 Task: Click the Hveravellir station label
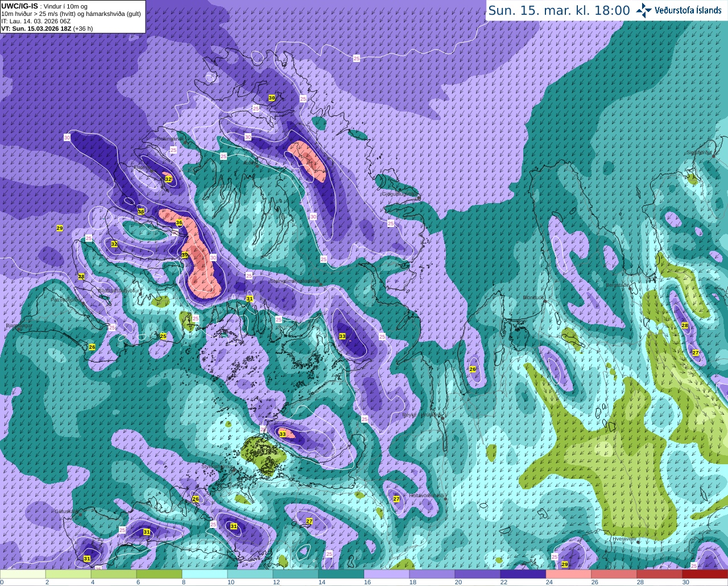tap(624, 538)
